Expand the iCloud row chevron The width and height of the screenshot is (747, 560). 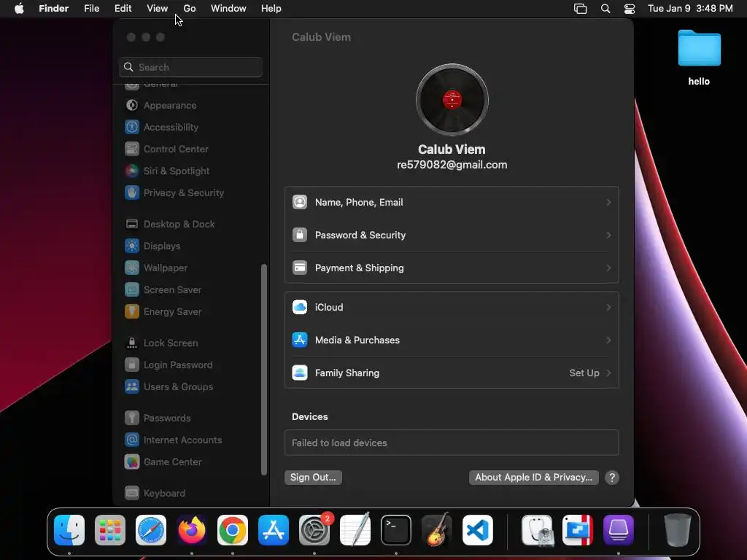pyautogui.click(x=608, y=308)
